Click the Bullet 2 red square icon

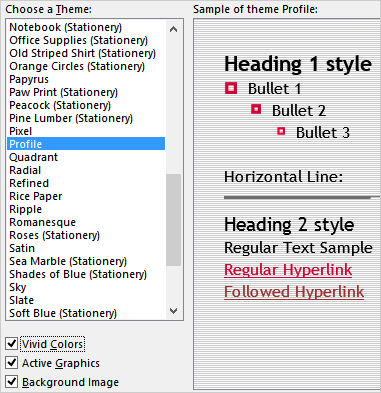click(x=256, y=109)
